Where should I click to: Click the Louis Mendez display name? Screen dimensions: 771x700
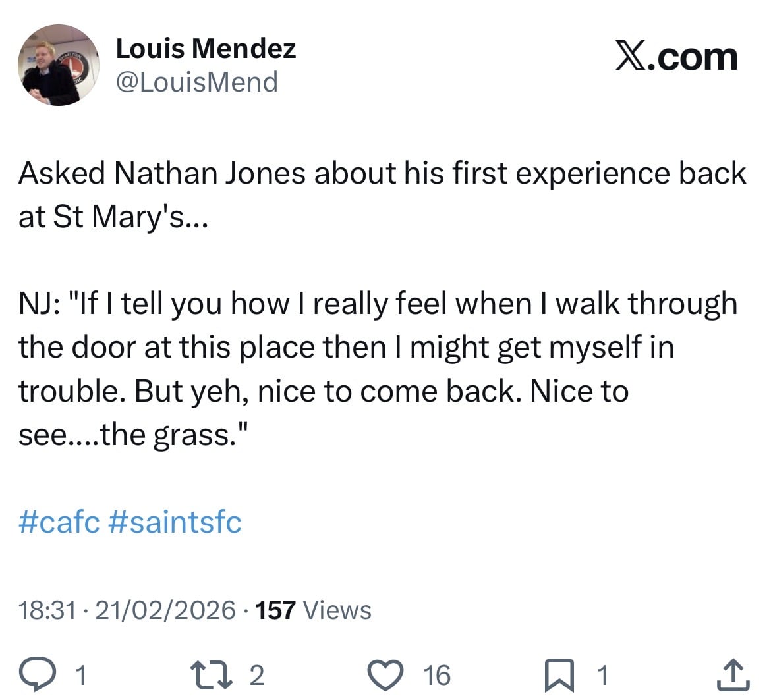click(x=206, y=48)
